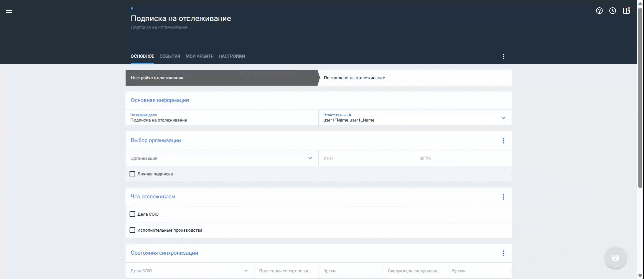Click the floating save button
The width and height of the screenshot is (644, 279).
tap(615, 258)
